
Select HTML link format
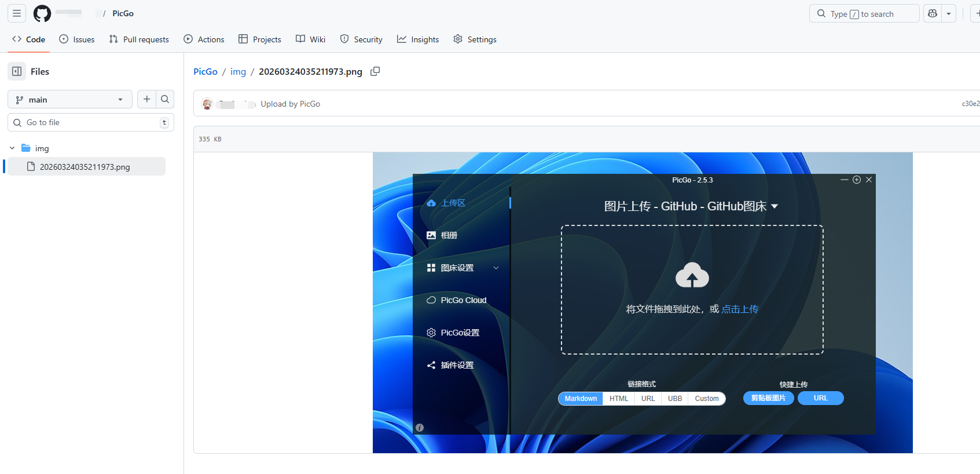tap(619, 399)
